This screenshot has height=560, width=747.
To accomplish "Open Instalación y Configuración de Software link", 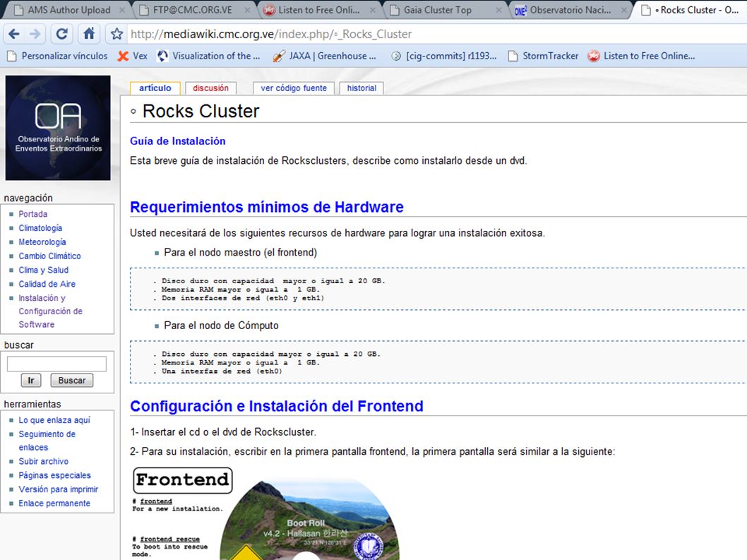I will (x=51, y=311).
